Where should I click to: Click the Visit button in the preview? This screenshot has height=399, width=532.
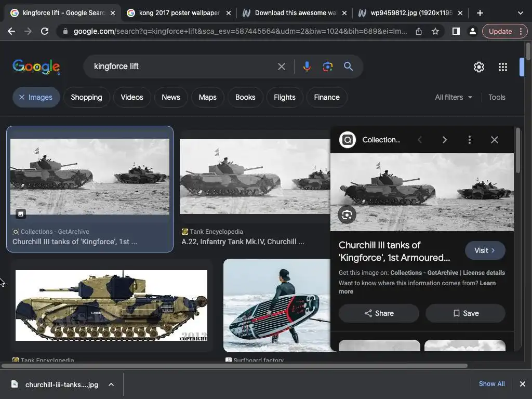coord(485,250)
